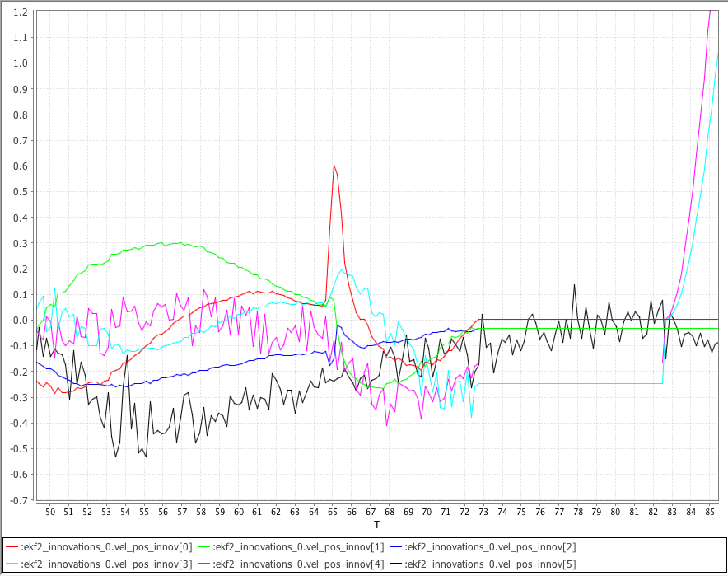Viewport: 728px width, 576px height.
Task: Select the green vel_pos_innov[1] legend line sample
Action: (204, 545)
